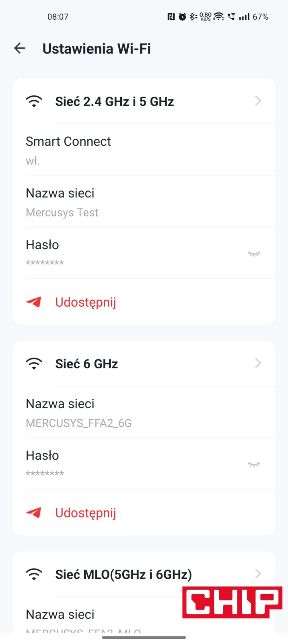Tap Udostępnij for the 6 GHz network
288x644 pixels.
tap(86, 513)
